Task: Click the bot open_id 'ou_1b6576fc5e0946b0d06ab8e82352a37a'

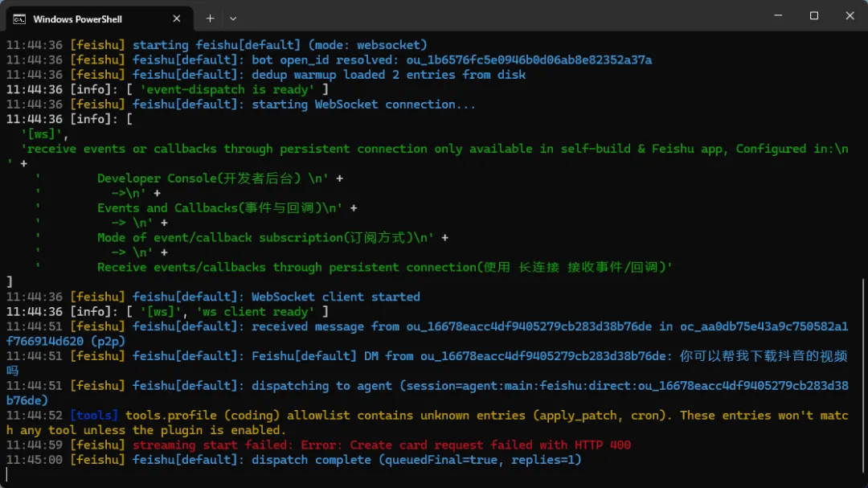Action: pyautogui.click(x=529, y=59)
